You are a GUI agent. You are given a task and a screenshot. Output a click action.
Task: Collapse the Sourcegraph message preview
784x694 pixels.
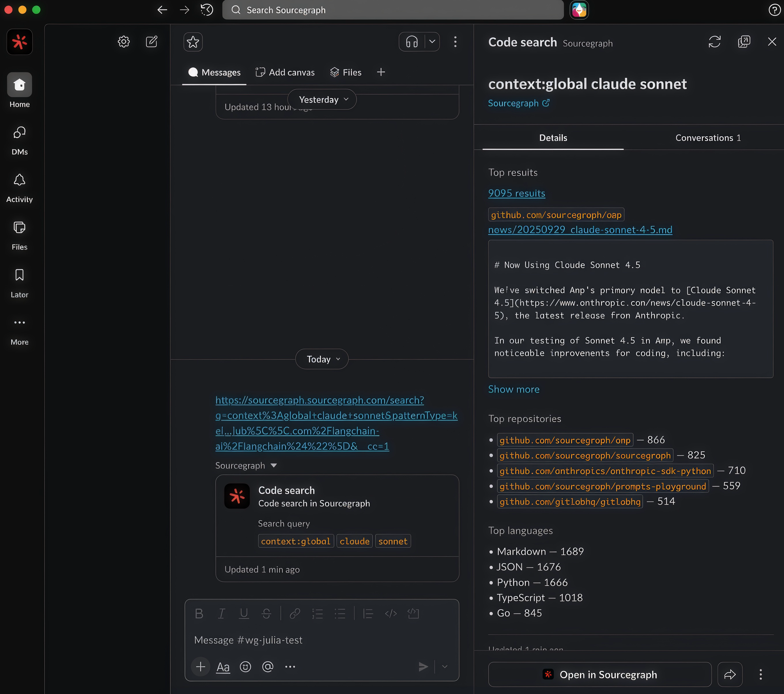pos(274,465)
